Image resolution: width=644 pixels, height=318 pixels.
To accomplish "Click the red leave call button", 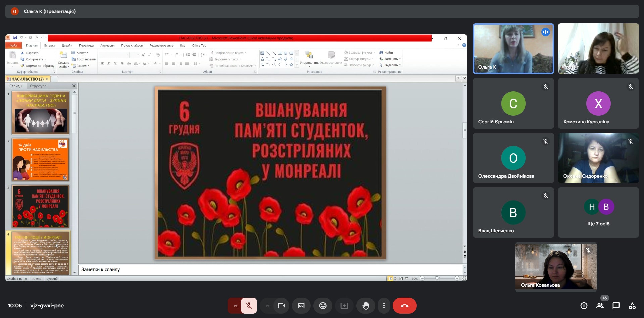I will [x=404, y=306].
